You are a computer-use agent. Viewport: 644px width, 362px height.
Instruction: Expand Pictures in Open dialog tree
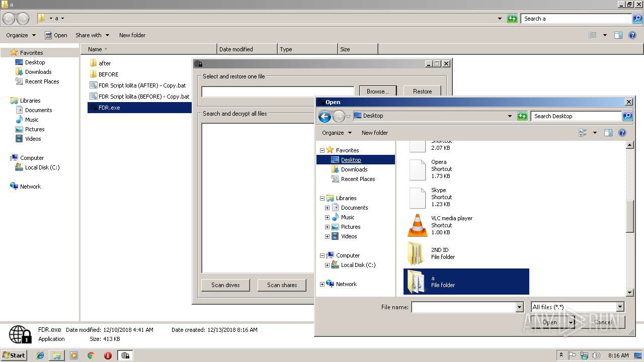(327, 227)
